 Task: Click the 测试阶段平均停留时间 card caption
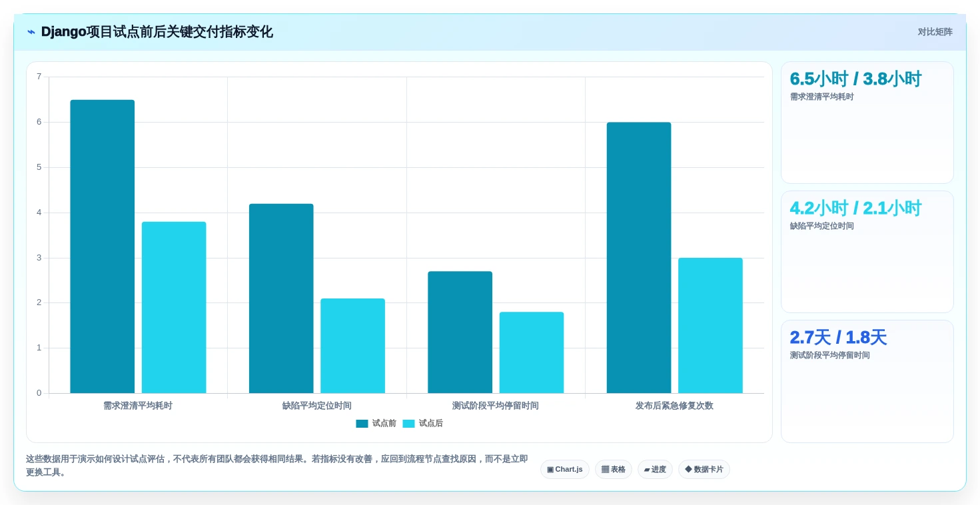(830, 356)
